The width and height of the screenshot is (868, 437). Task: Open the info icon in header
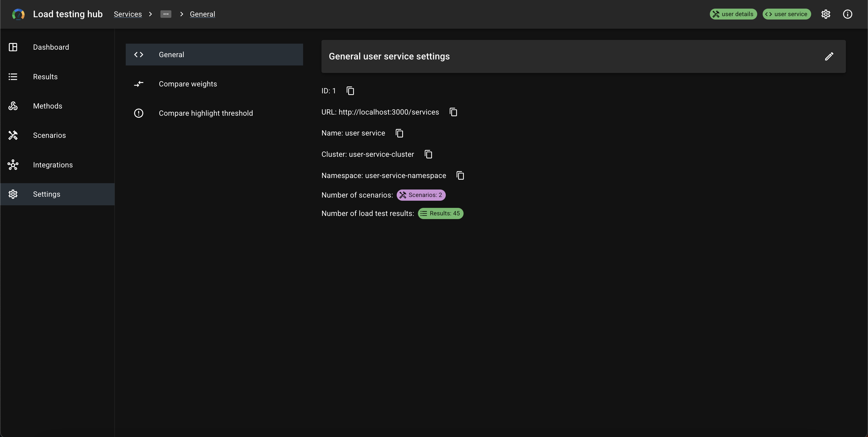tap(847, 14)
